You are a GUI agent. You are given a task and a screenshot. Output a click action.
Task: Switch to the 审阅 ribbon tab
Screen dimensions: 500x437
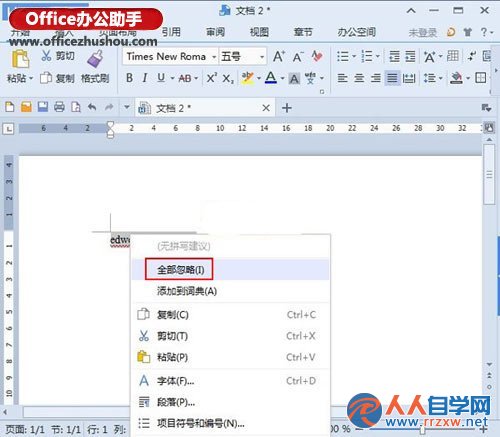215,32
